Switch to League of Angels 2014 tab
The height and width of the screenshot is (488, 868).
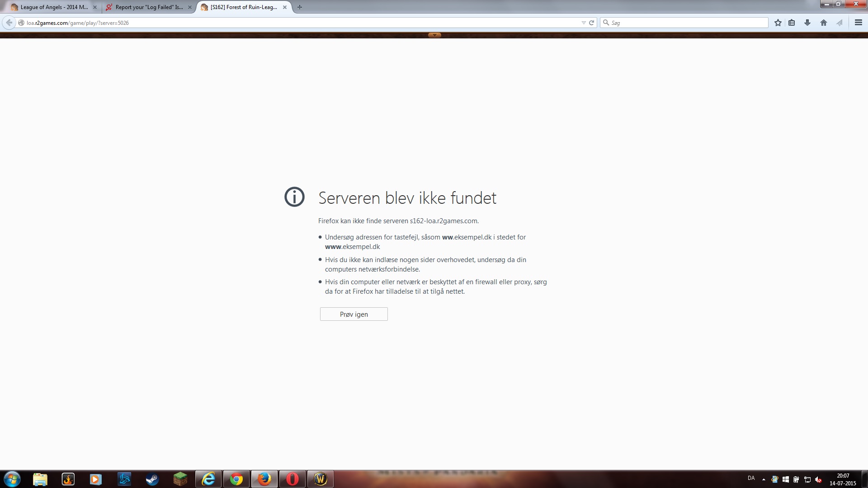point(53,7)
